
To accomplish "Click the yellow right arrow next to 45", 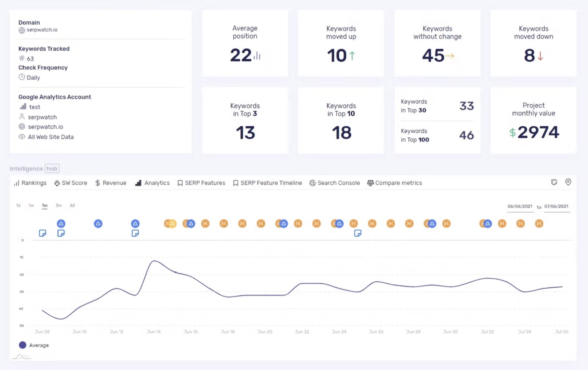I will click(450, 56).
